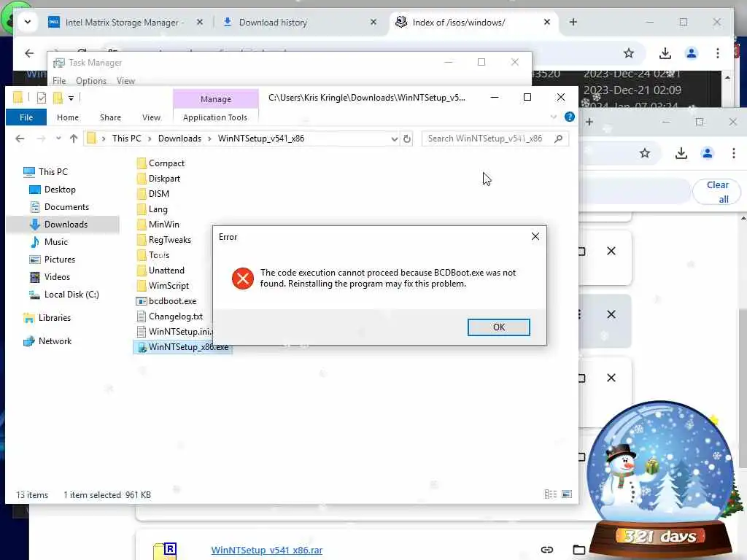The image size is (747, 560).
Task: Expand the Explorer ribbon chevron
Action: tap(553, 117)
